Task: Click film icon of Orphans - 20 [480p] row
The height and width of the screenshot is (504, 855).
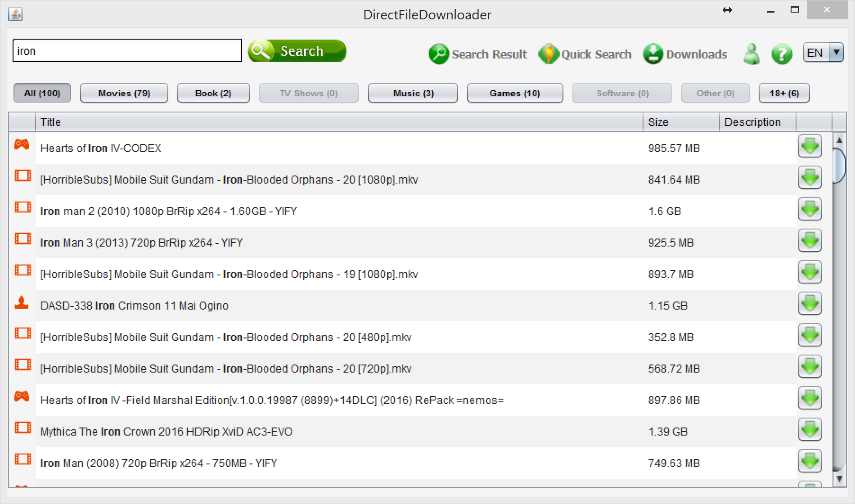Action: click(x=22, y=333)
